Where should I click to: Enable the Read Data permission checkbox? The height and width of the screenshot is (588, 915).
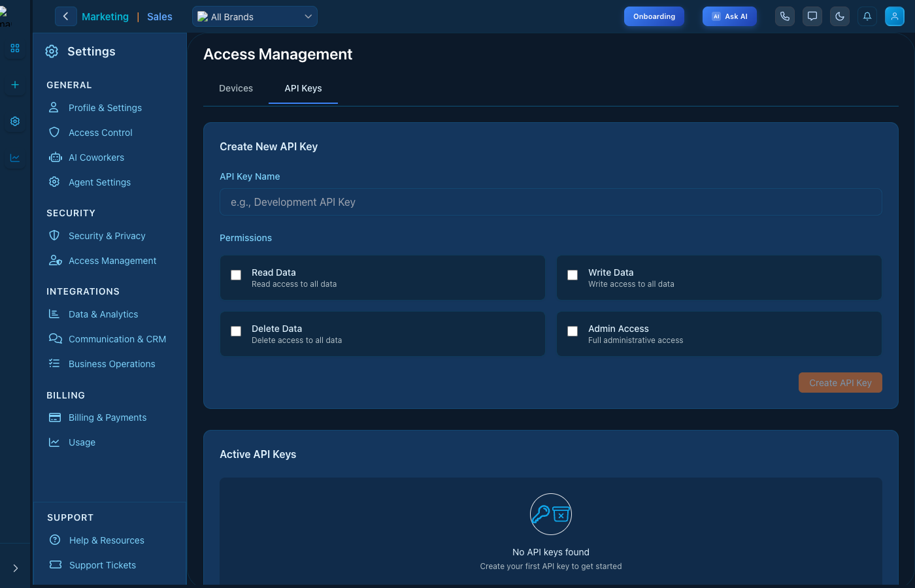click(236, 275)
